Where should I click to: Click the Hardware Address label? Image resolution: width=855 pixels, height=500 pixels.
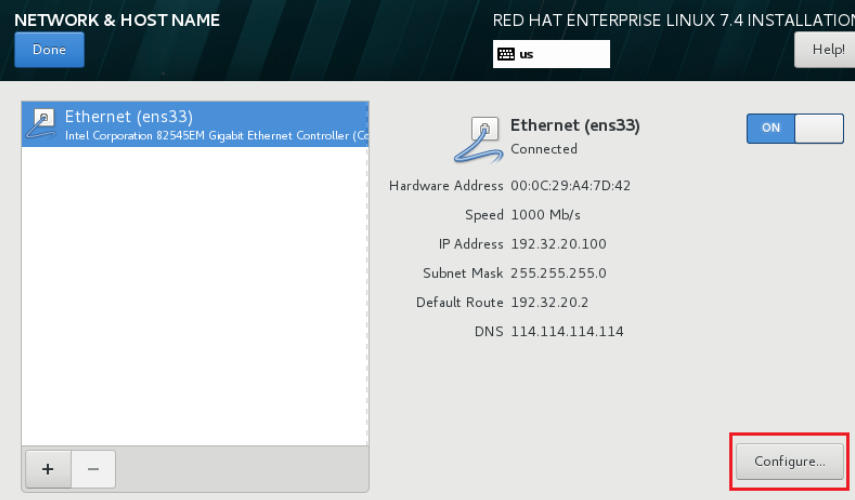(446, 186)
